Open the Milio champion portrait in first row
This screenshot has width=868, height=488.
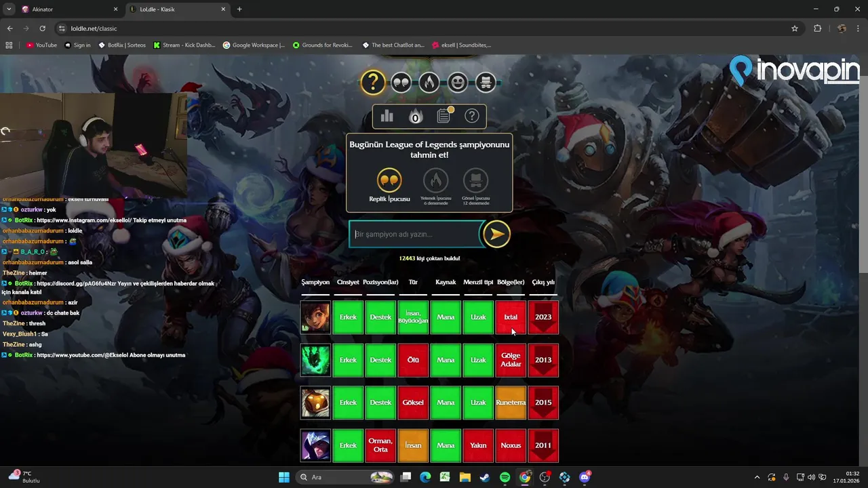coord(315,317)
